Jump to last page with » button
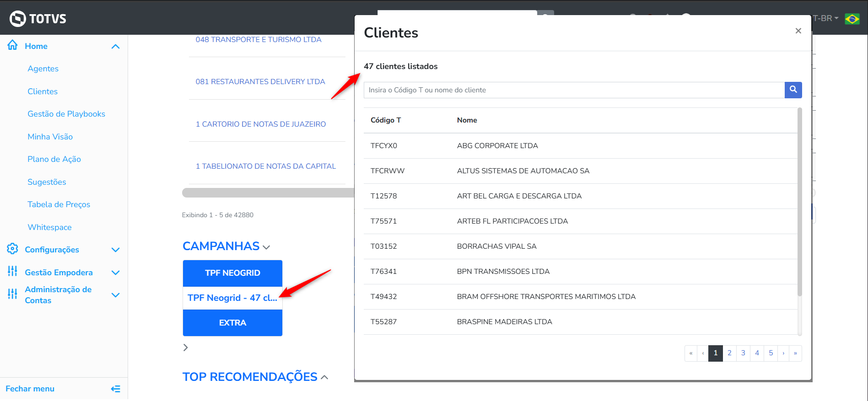The height and width of the screenshot is (401, 868). (x=795, y=353)
